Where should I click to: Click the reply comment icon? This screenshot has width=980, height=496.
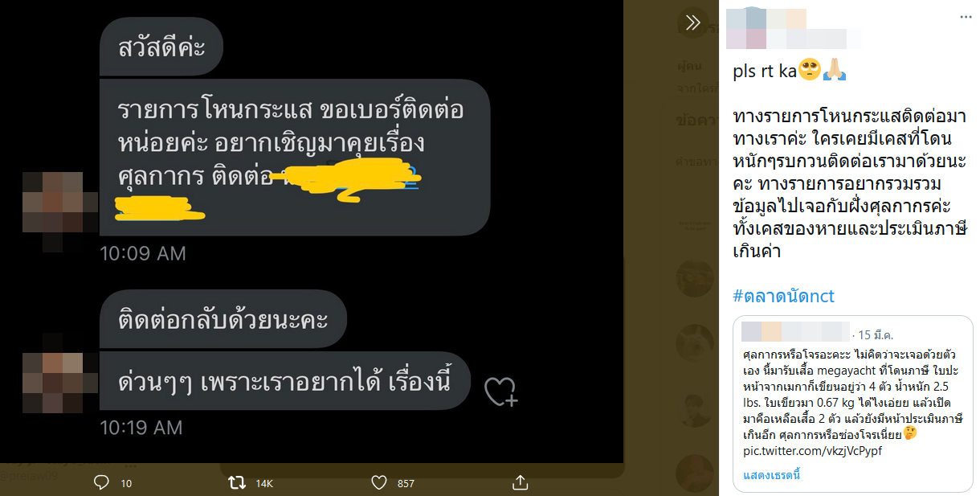tap(101, 482)
